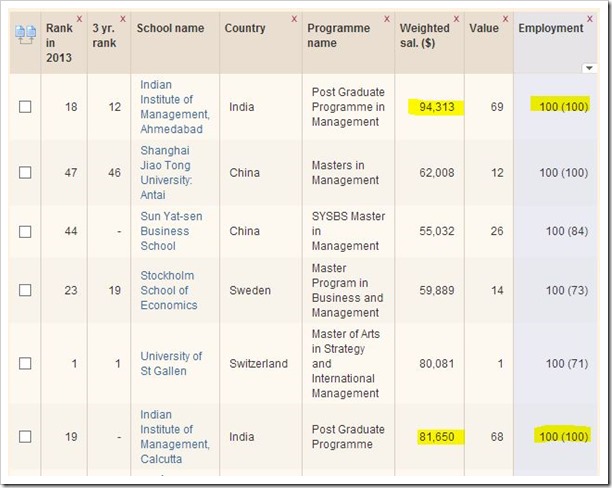Click the 'School name' column header

point(170,28)
